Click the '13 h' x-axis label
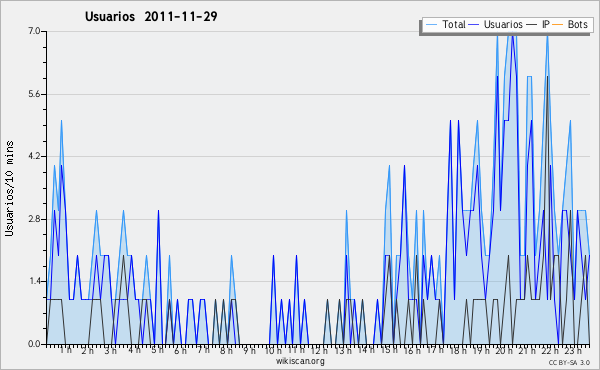 343,350
